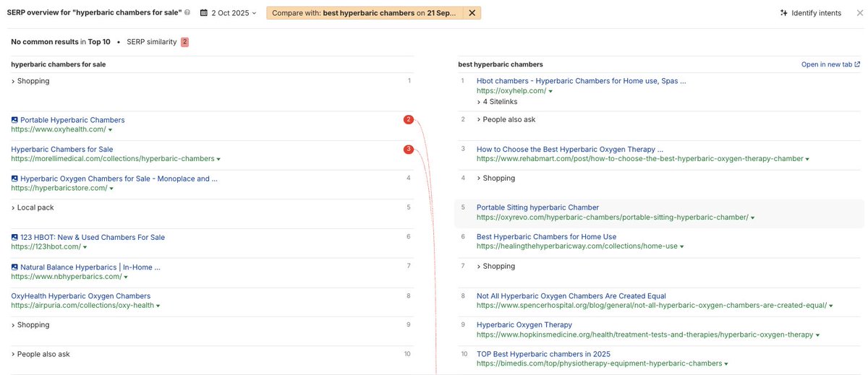Remove comparison with the X icon

472,13
